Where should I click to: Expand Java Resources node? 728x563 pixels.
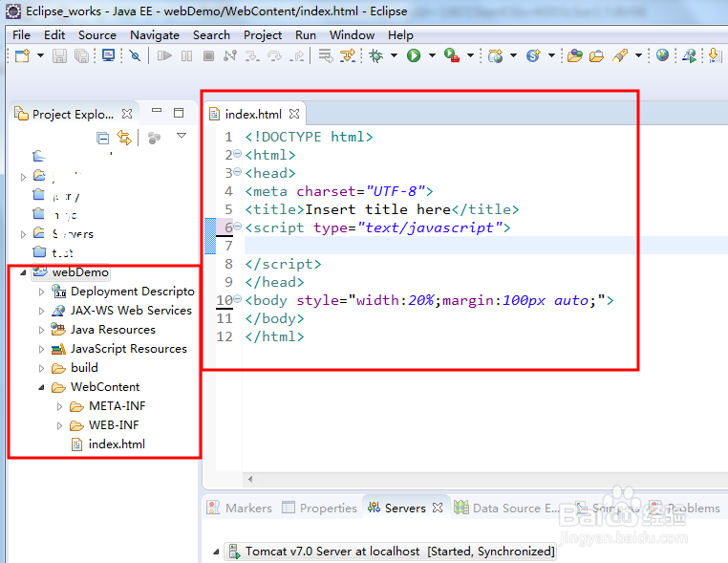click(41, 330)
